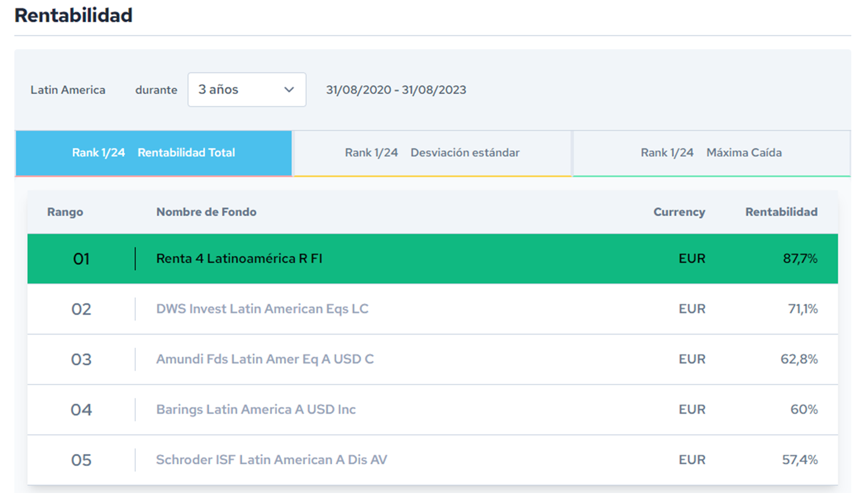
Task: Click the Rentabilidad section heading
Action: pyautogui.click(x=73, y=15)
